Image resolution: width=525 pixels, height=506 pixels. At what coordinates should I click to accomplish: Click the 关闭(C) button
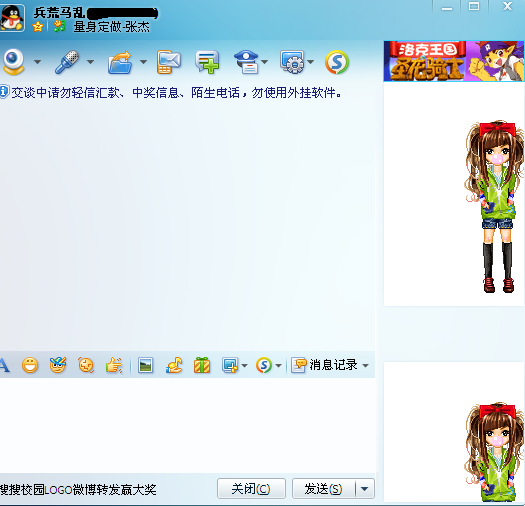(251, 489)
